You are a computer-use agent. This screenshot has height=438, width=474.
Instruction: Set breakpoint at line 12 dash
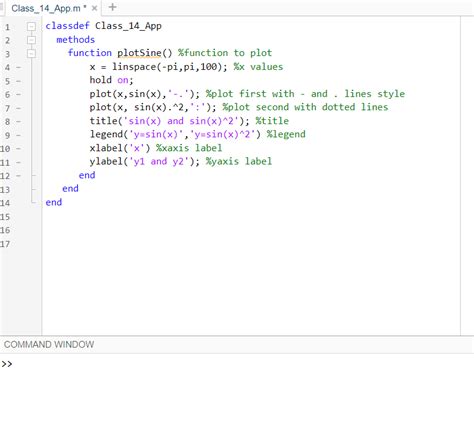point(18,176)
